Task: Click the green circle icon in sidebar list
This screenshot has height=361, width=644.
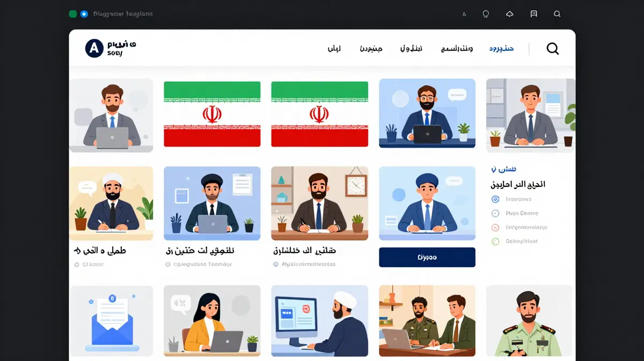Action: (495, 241)
